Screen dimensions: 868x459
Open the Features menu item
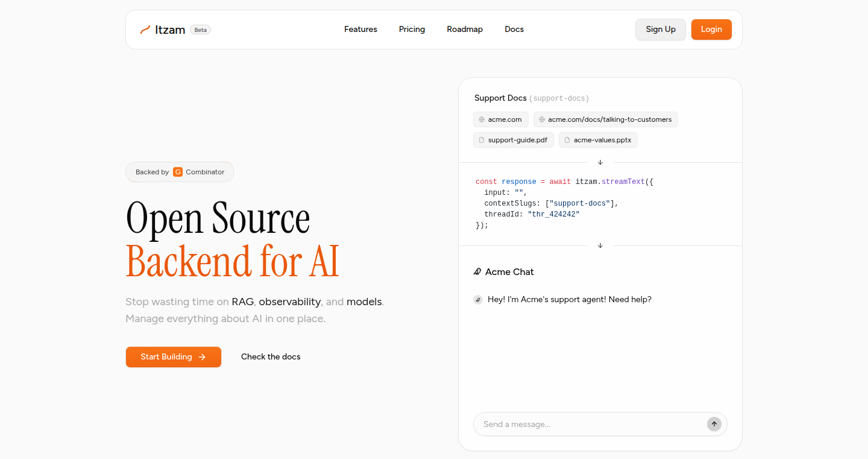pos(360,29)
